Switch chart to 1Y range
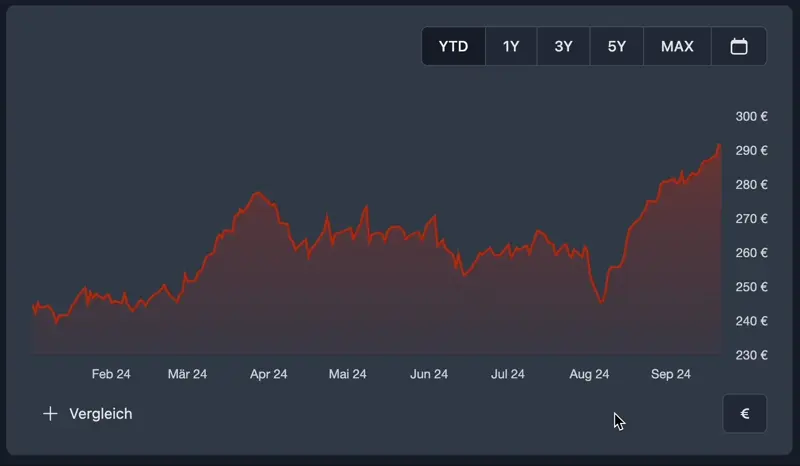 pyautogui.click(x=511, y=46)
